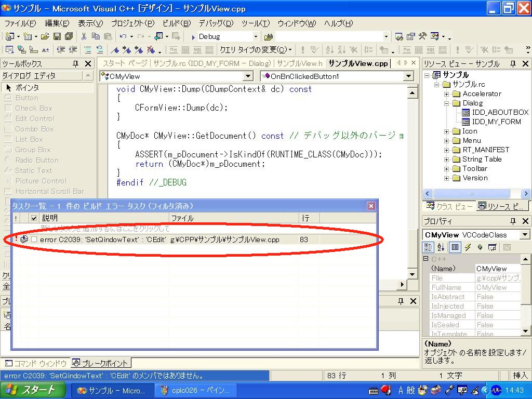Click the code editor scroll-down arrow
Image resolution: width=532 pixels, height=399 pixels.
(x=412, y=274)
